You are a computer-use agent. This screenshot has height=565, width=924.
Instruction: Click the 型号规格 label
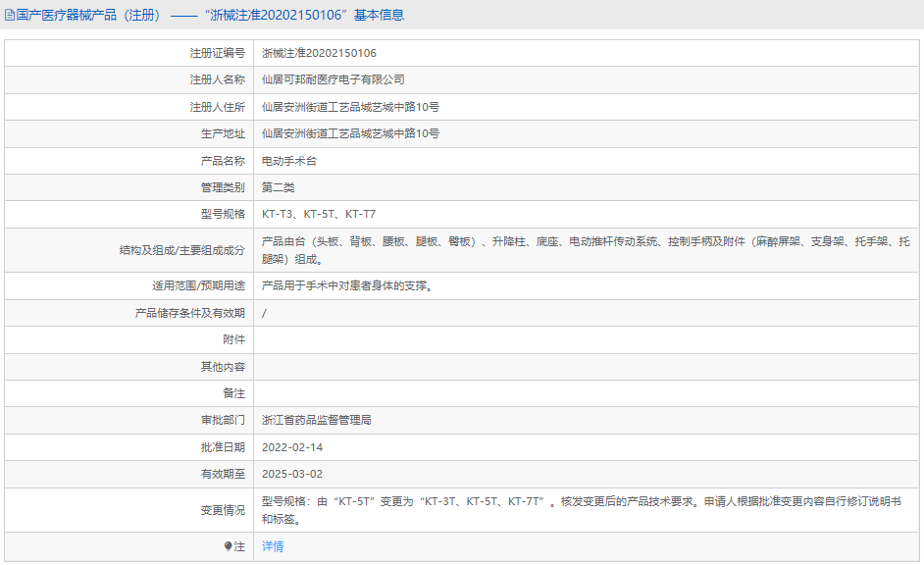pyautogui.click(x=223, y=214)
